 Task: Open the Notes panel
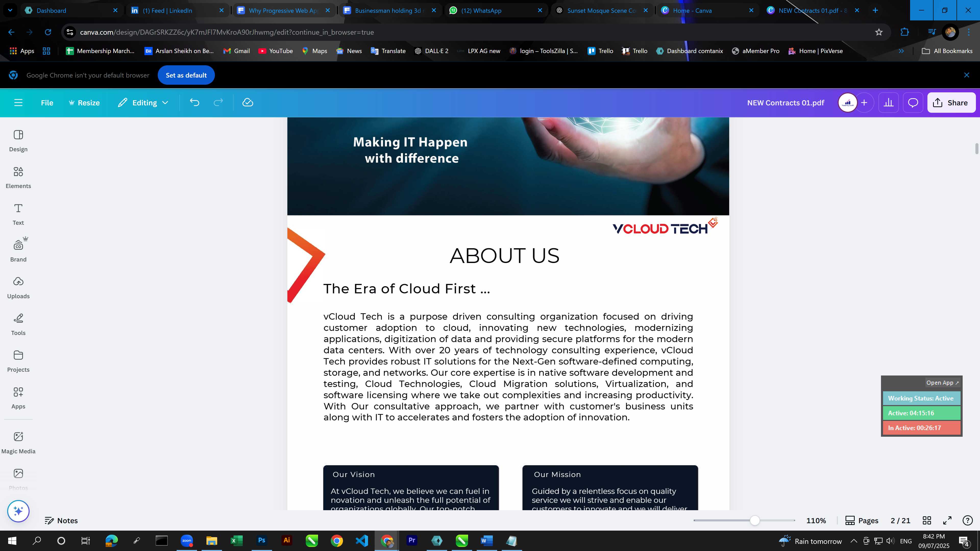pos(61,521)
